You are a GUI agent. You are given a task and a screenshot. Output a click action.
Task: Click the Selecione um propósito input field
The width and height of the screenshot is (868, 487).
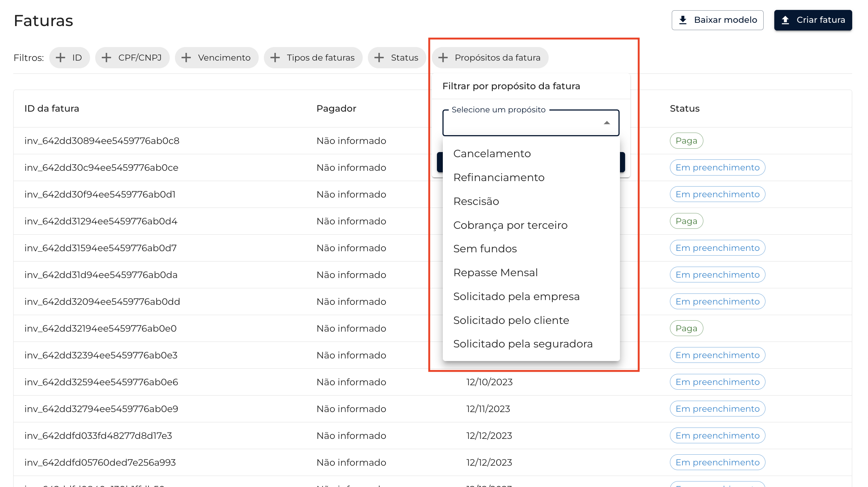522,123
